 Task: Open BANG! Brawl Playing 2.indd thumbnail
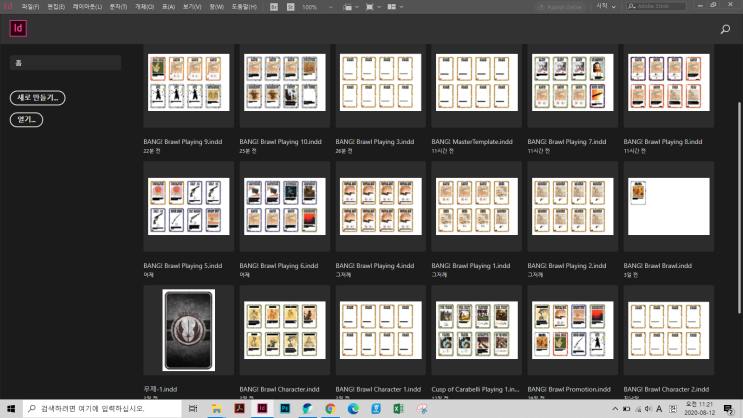coord(572,207)
